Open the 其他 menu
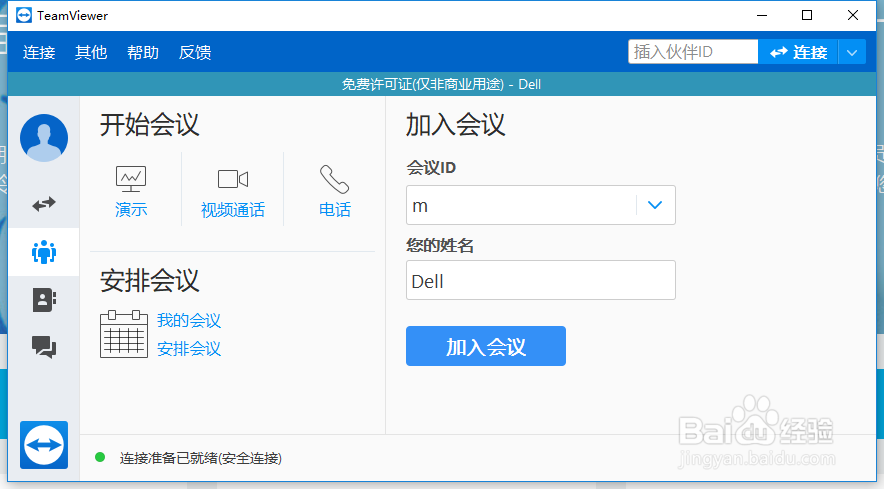Image resolution: width=884 pixels, height=489 pixels. (x=91, y=52)
